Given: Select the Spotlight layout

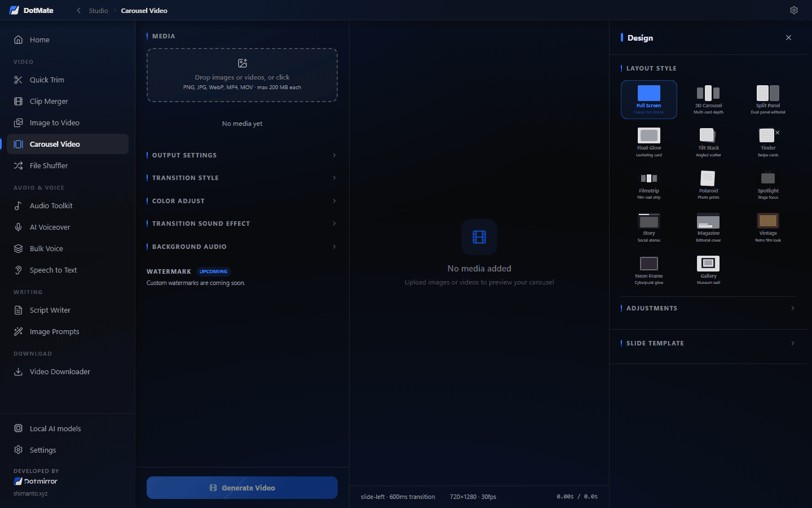Looking at the screenshot, I should (x=768, y=185).
